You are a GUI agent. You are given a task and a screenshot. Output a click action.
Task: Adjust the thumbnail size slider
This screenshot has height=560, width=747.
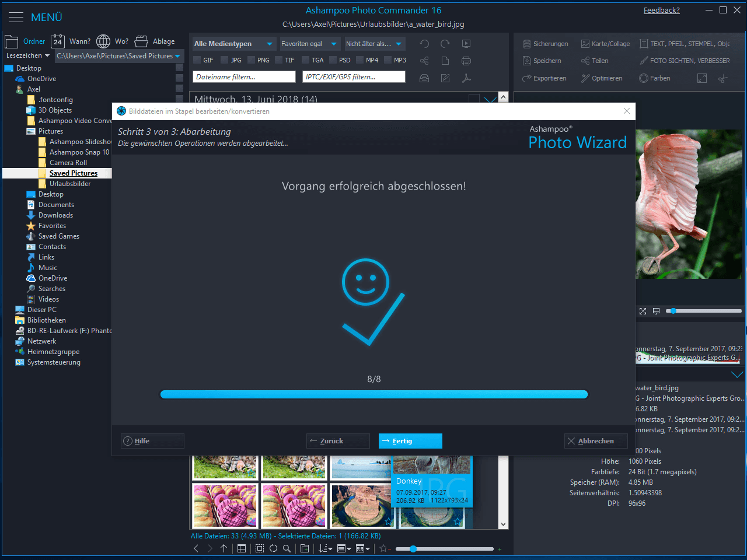point(445,549)
